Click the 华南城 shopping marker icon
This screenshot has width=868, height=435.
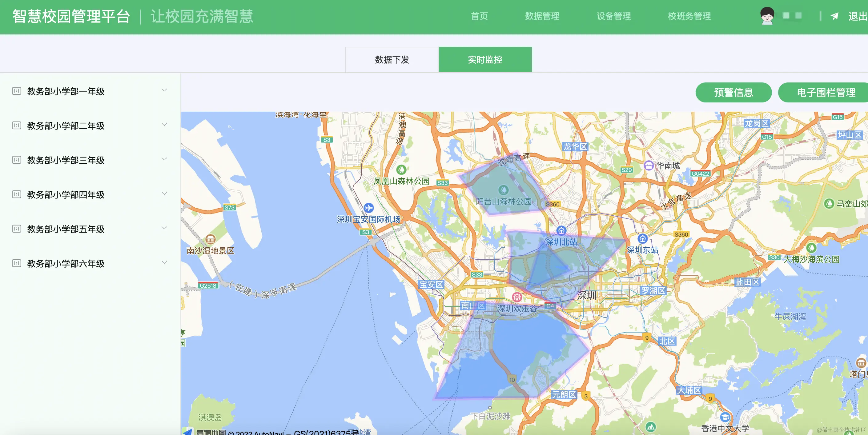pos(648,166)
